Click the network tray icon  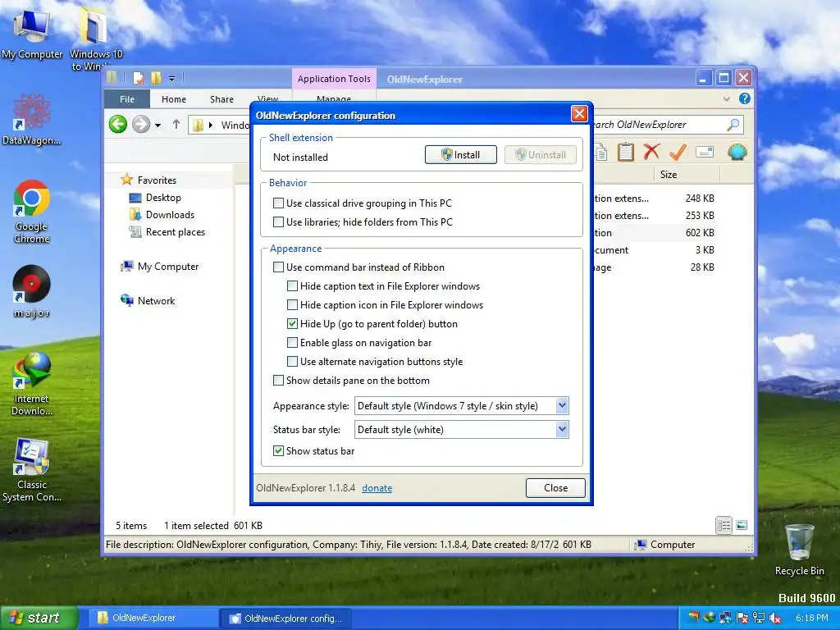(759, 618)
